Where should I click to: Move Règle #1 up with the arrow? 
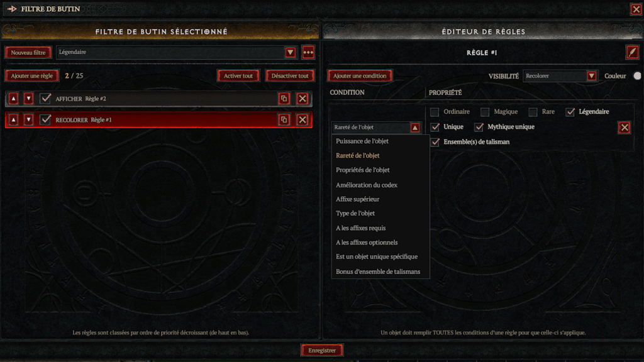point(14,120)
